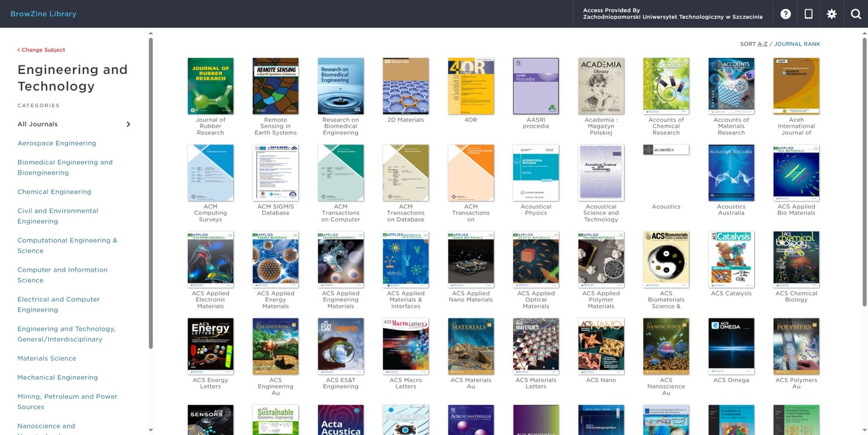
Task: Select Mining, Petroleum and Power Sources
Action: point(67,402)
